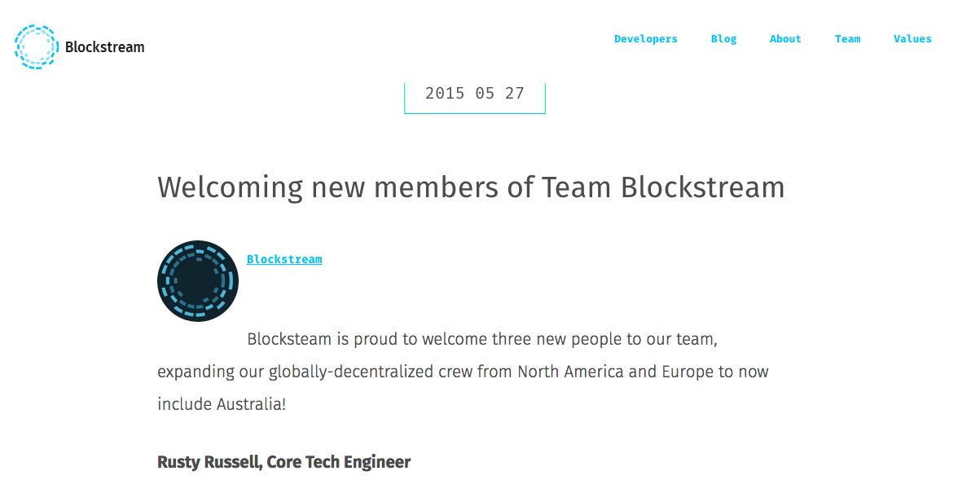Image resolution: width=980 pixels, height=493 pixels.
Task: Click the first paragraph line starting with Blocksteam
Action: tap(482, 339)
